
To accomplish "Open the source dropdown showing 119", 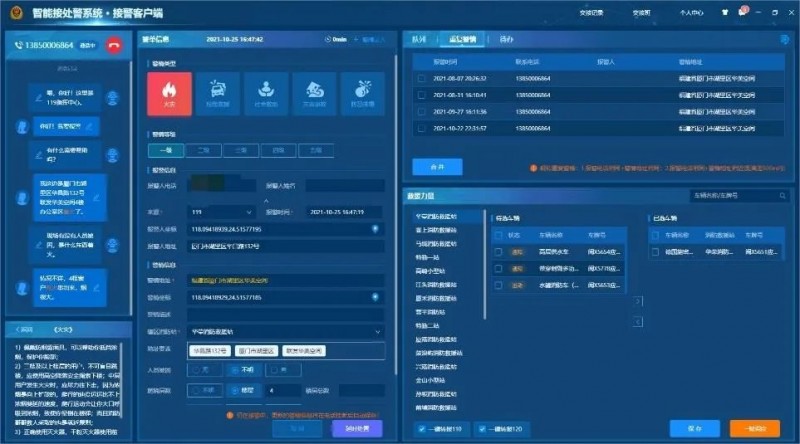I will pyautogui.click(x=220, y=212).
